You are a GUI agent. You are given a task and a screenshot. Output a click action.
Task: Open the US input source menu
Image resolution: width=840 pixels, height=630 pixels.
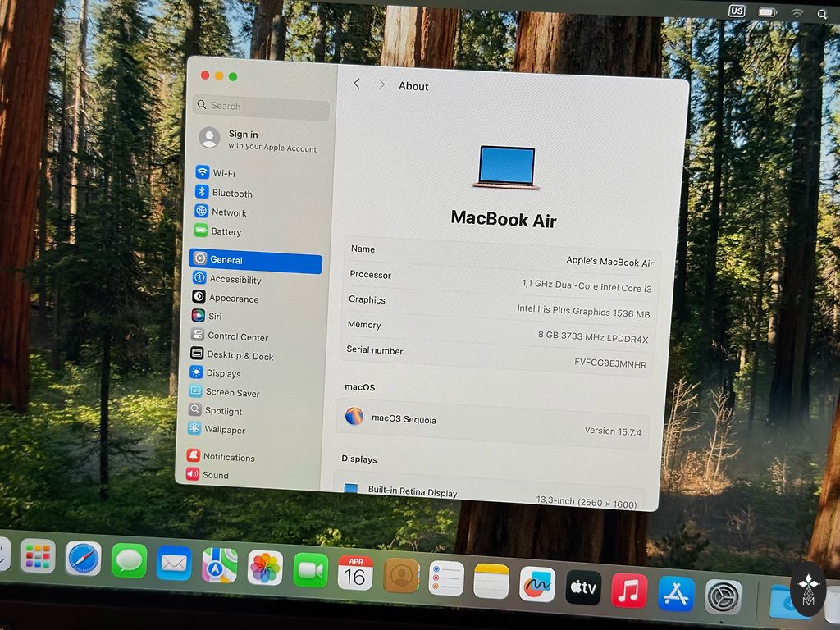(x=737, y=11)
